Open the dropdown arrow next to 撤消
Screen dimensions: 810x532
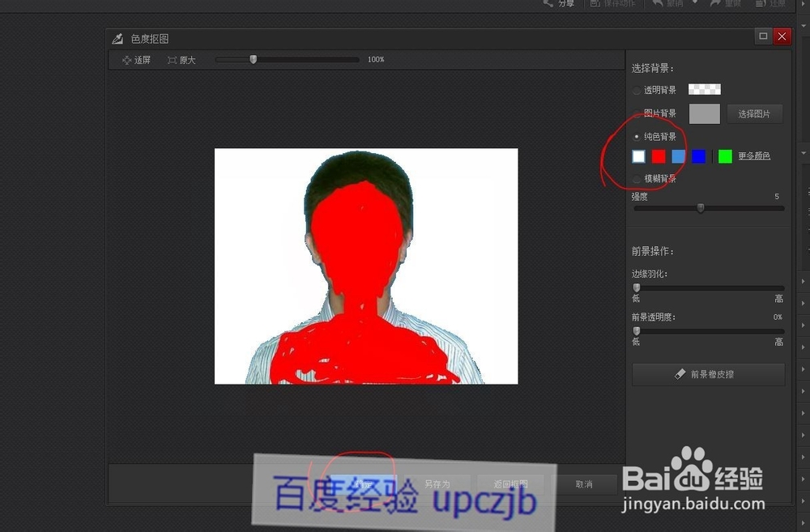(x=695, y=2)
